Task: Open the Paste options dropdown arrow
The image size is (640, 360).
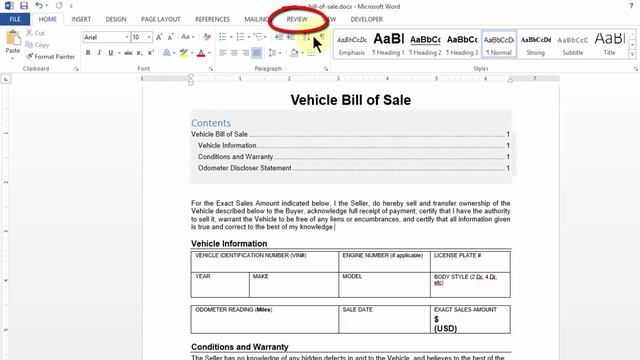Action: (x=13, y=58)
